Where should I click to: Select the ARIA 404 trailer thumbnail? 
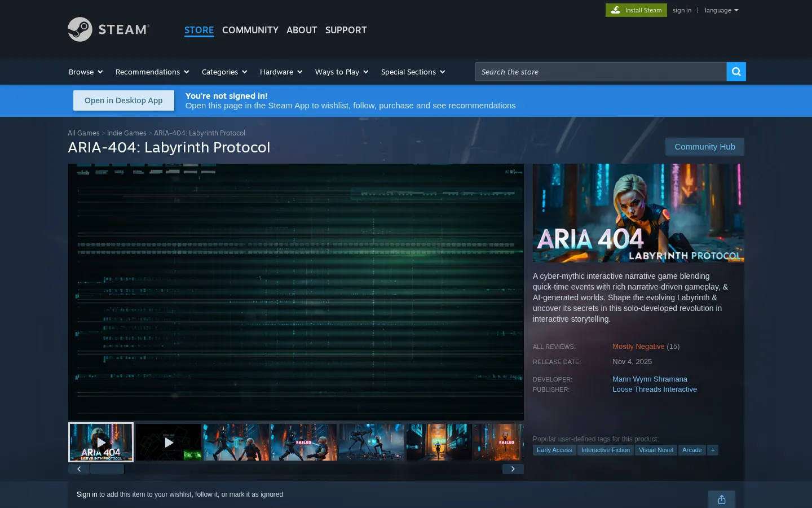point(101,442)
